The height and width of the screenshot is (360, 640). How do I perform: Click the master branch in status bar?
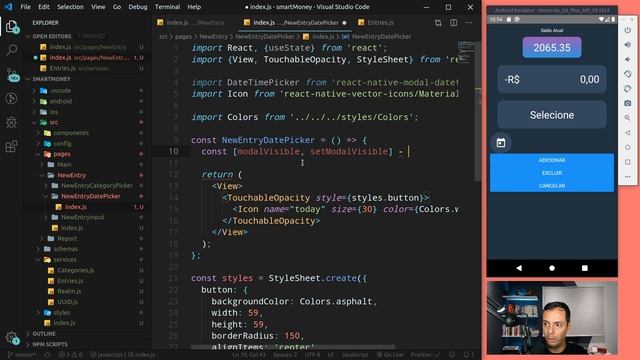click(x=22, y=355)
